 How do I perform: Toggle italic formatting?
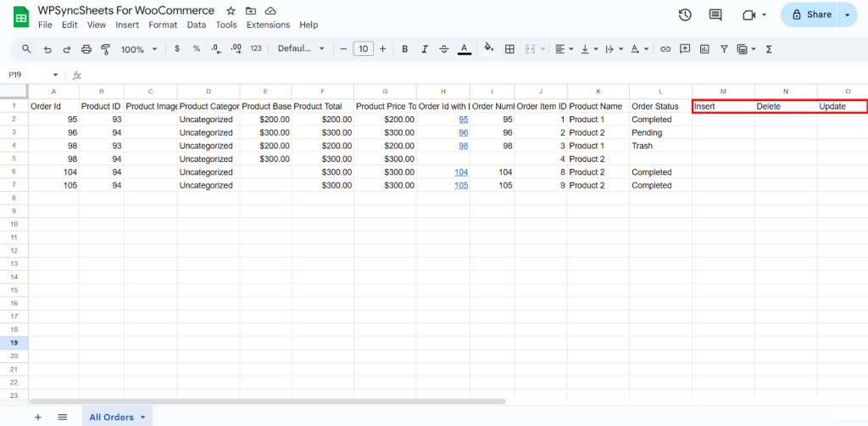[x=425, y=48]
